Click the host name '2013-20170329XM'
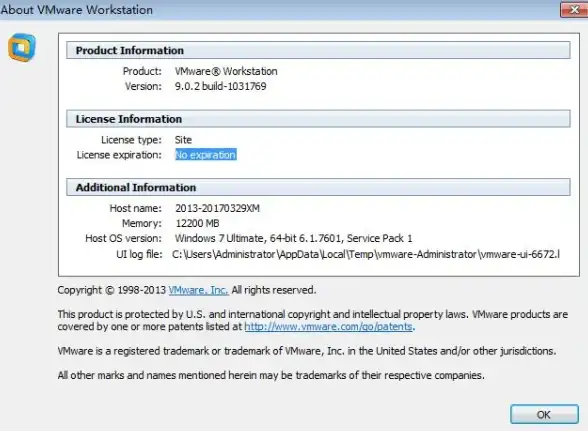 tap(218, 208)
